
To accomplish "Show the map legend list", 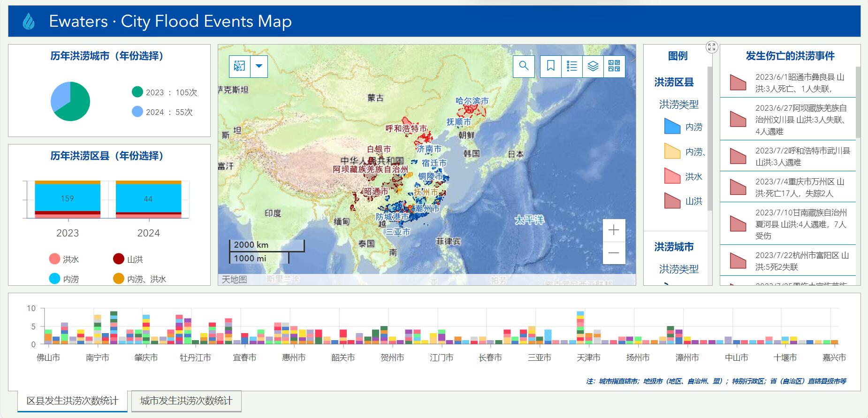I will click(572, 66).
